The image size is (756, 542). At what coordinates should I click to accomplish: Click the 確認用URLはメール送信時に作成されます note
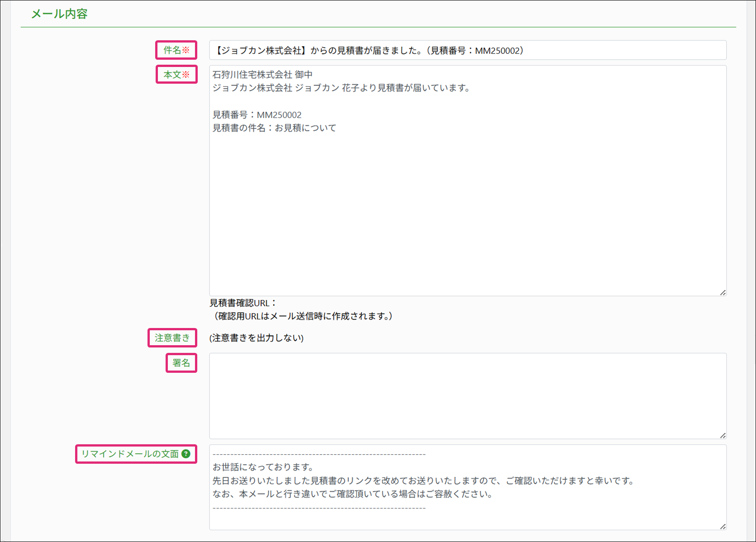tap(303, 316)
